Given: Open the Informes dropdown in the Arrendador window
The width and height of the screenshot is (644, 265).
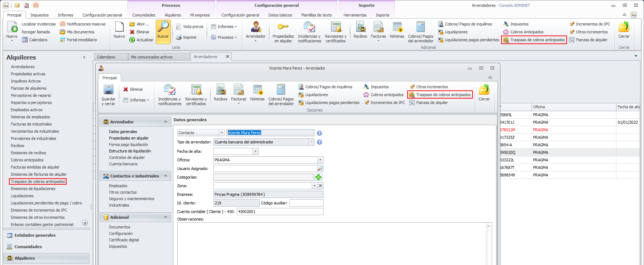Looking at the screenshot, I should pyautogui.click(x=136, y=100).
